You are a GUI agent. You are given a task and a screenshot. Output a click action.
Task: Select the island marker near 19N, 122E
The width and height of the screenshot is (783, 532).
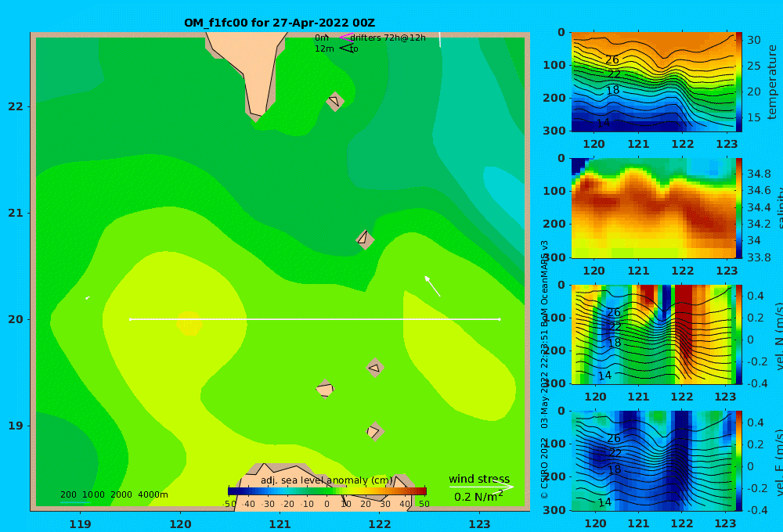[374, 431]
